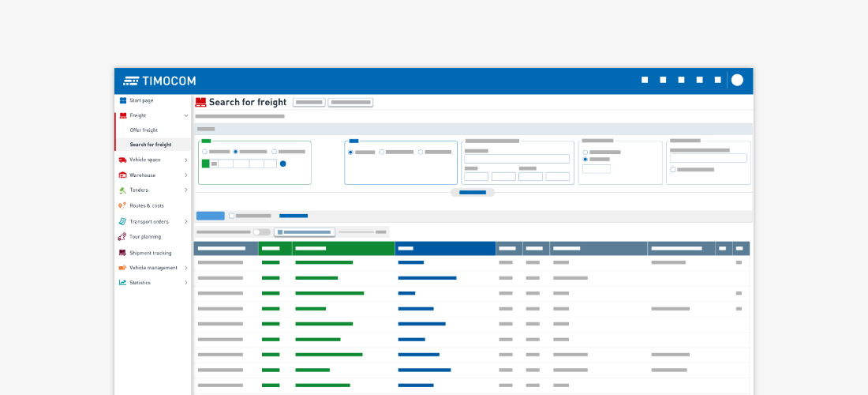Click the Routes & costs icon
This screenshot has height=395, width=868.
122,205
